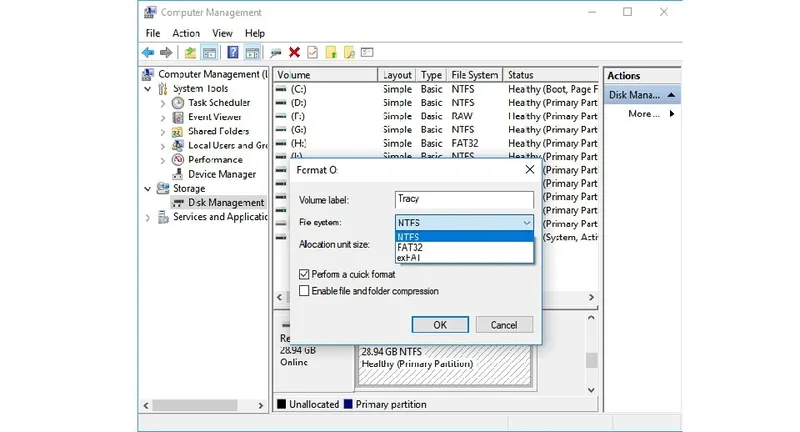Image resolution: width=800 pixels, height=432 pixels.
Task: Click the Local Users and Groups icon
Action: tap(178, 145)
